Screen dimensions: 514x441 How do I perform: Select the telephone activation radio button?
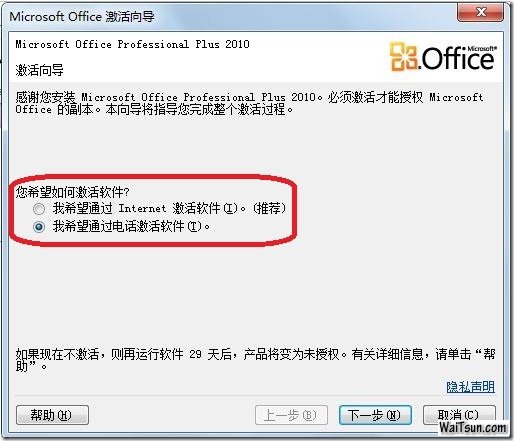[39, 227]
